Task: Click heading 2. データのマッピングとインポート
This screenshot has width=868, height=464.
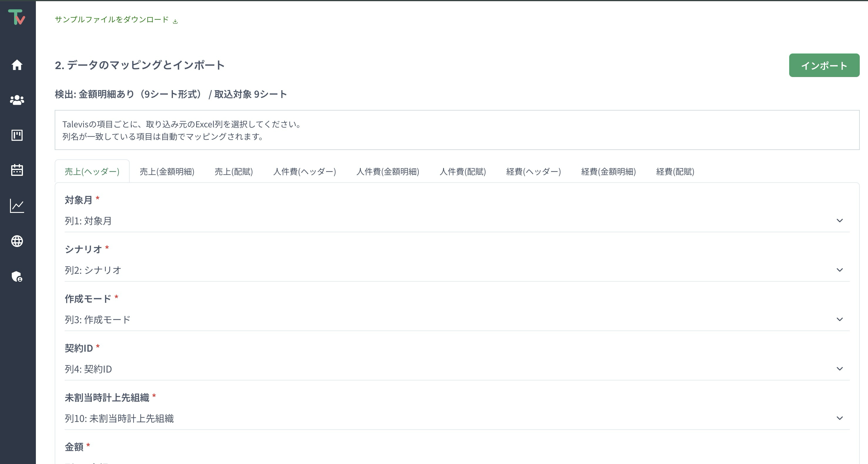Action: [x=139, y=65]
